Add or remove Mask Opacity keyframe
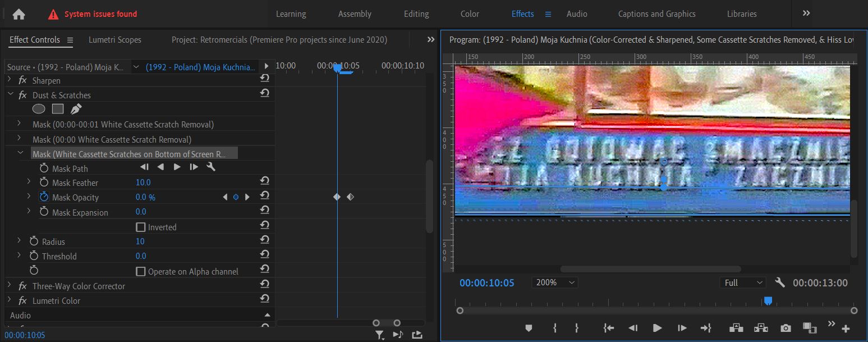The image size is (868, 342). point(236,197)
